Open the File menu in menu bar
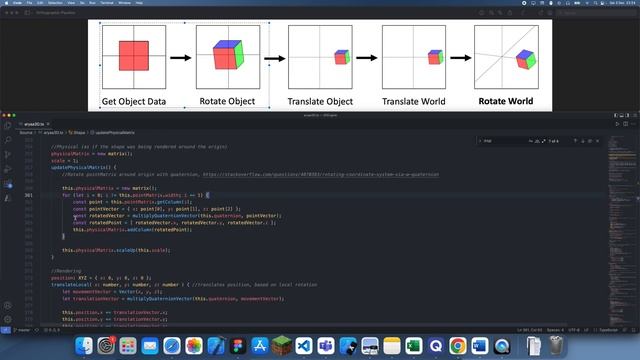The image size is (640, 360). (29, 3)
